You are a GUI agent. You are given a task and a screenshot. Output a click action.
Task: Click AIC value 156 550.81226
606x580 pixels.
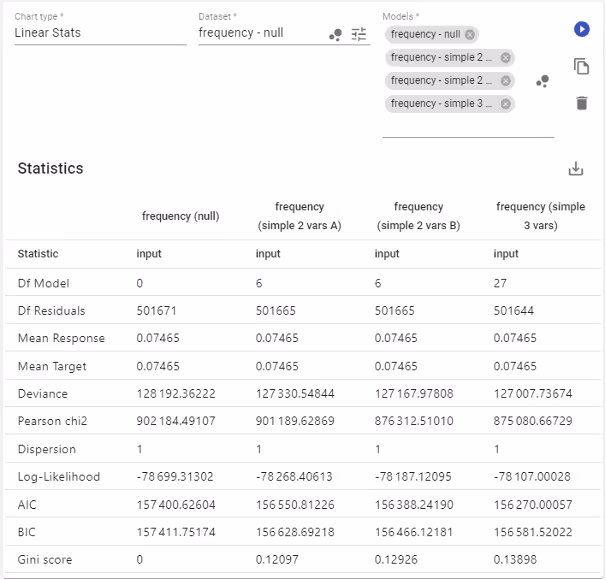point(295,505)
